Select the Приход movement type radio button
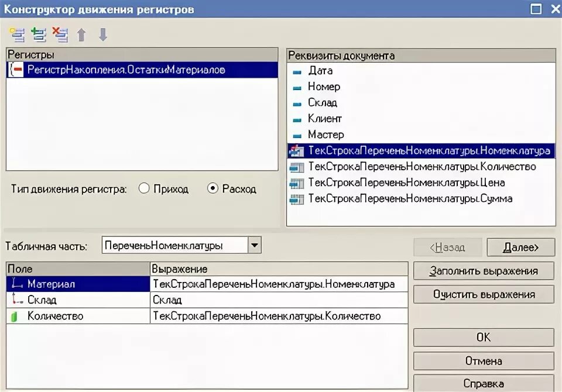Image resolution: width=562 pixels, height=392 pixels. [144, 188]
